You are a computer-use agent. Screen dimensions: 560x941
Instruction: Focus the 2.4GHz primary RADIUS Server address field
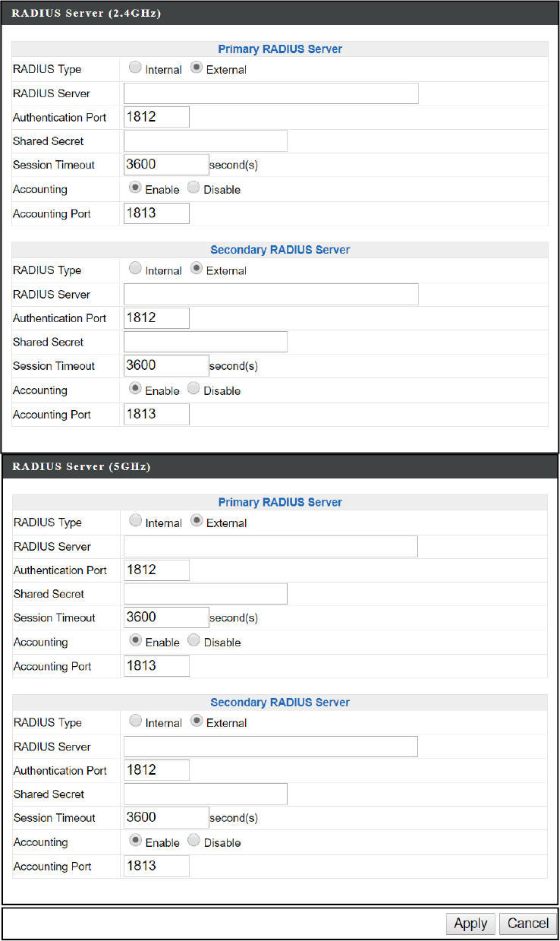click(x=271, y=93)
